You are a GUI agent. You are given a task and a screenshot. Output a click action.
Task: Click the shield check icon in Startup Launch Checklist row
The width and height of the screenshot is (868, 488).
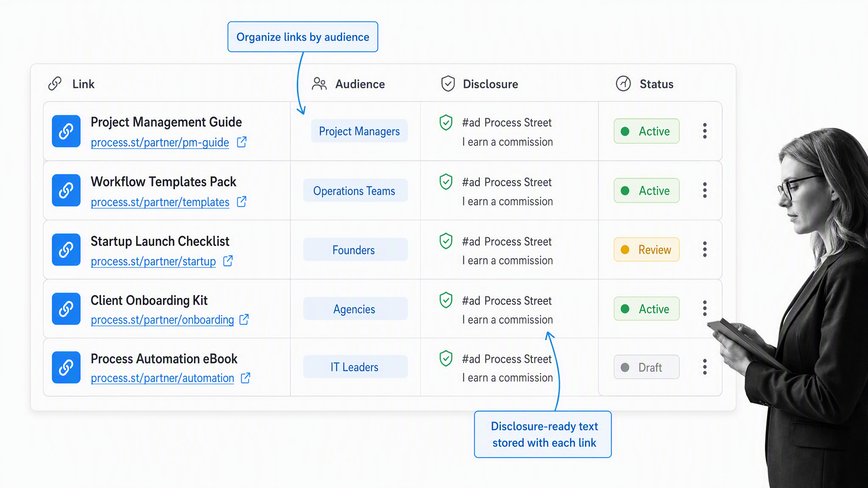click(446, 241)
